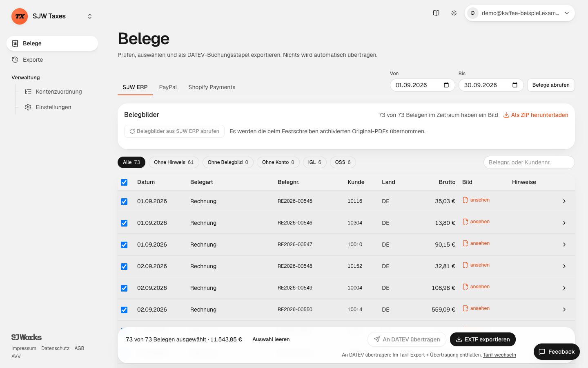Switch to the PayPal tab
The height and width of the screenshot is (368, 588).
(x=168, y=87)
